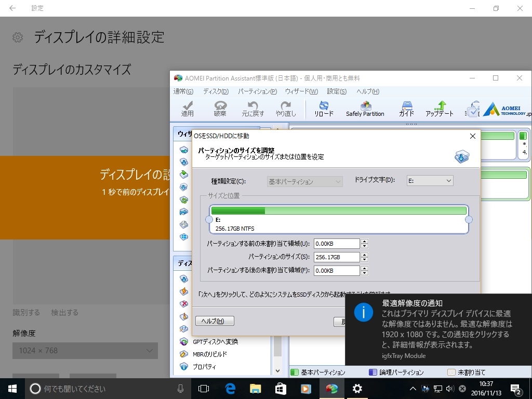
Task: Click the right partition resize handle
Action: 469,220
